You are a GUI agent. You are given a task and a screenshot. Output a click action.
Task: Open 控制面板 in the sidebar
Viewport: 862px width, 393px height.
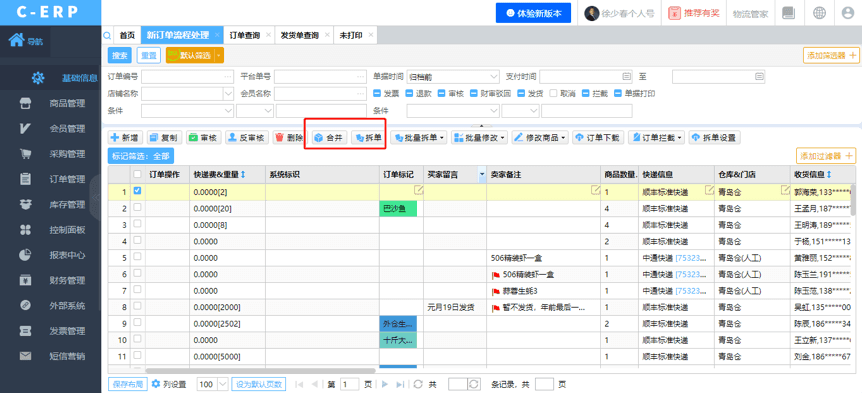(x=67, y=230)
